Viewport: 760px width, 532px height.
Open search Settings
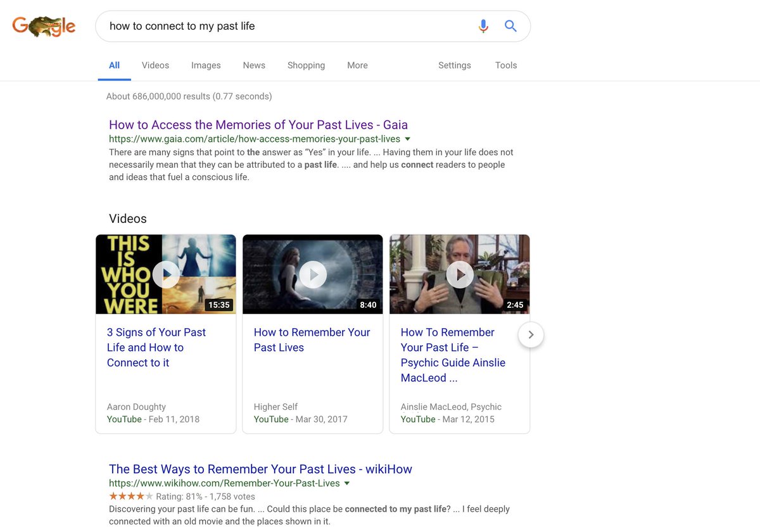click(455, 65)
